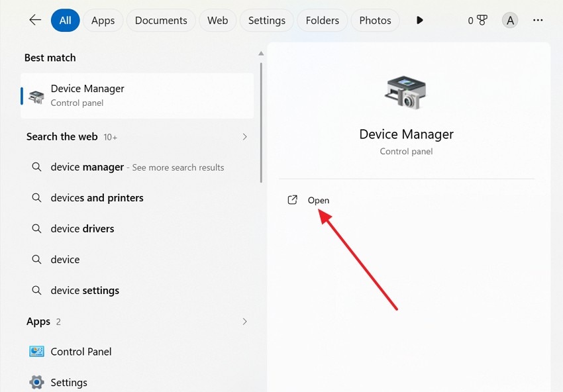Click the external-link icon next to Open
The image size is (563, 392).
point(292,199)
